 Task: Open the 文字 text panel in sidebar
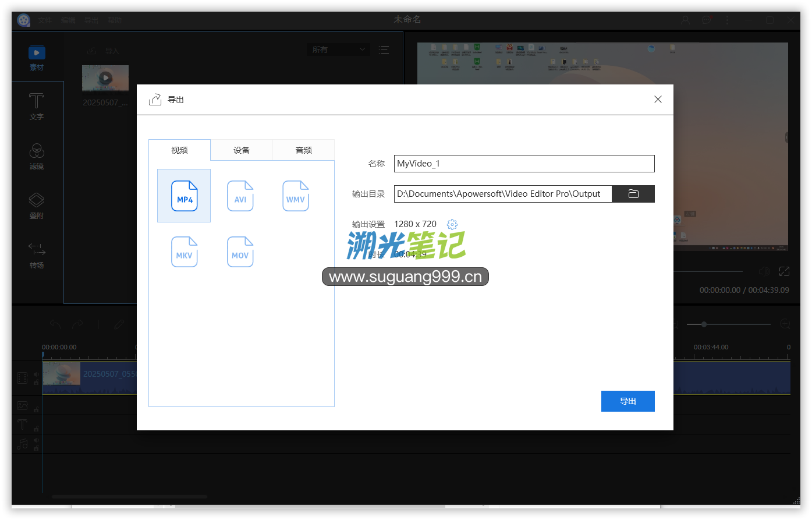[x=37, y=107]
